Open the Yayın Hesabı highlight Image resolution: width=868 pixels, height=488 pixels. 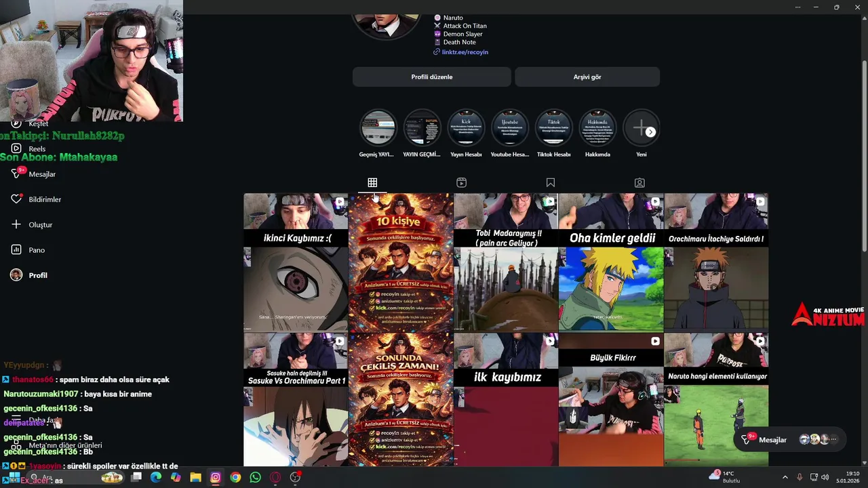tap(466, 133)
